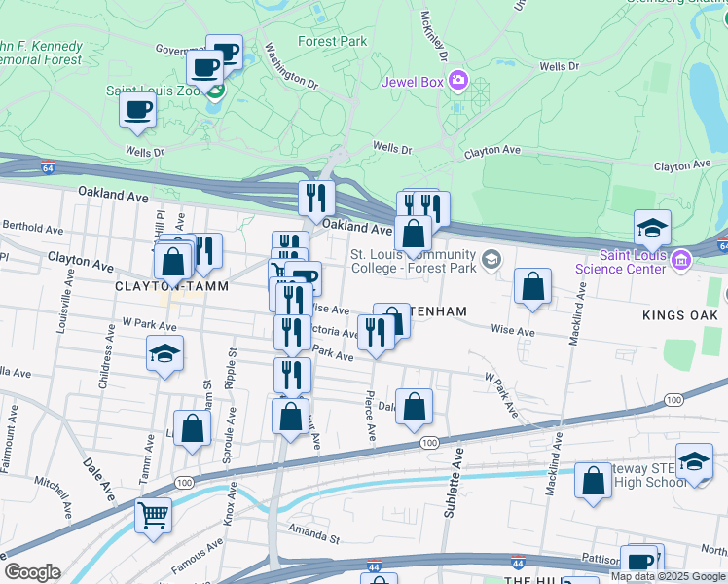Open the coffee marker directly above Saint Louis Zoo pin
The width and height of the screenshot is (728, 584).
coord(204,69)
